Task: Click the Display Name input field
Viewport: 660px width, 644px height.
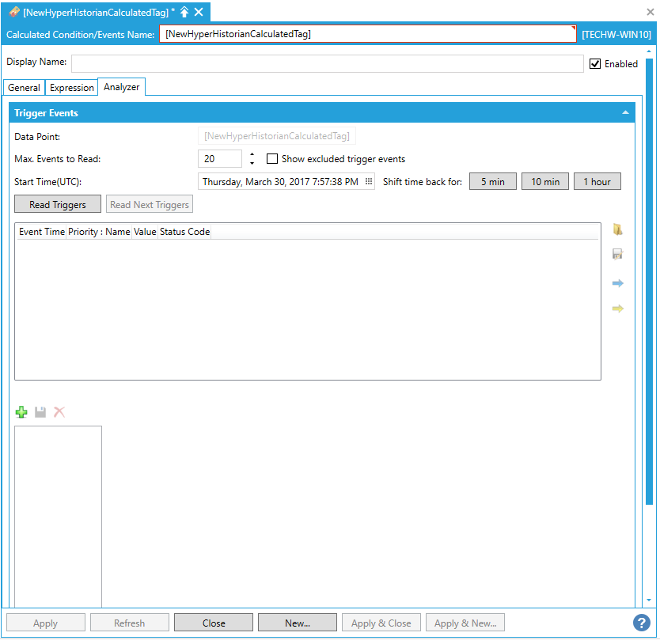Action: (x=327, y=64)
